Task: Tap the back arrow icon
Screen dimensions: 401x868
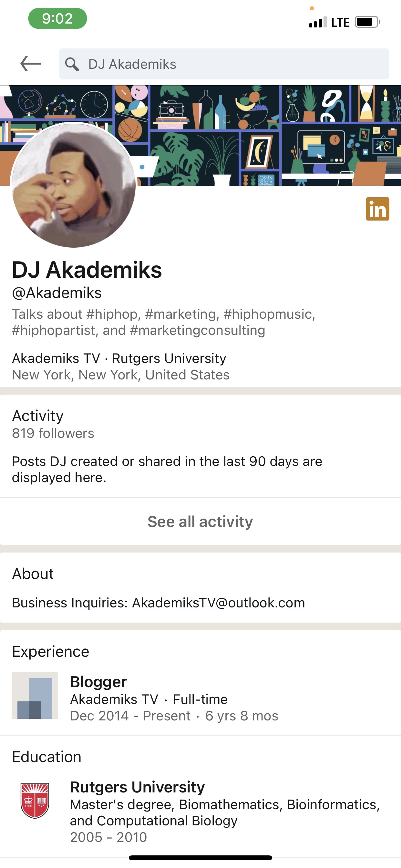Action: point(30,64)
